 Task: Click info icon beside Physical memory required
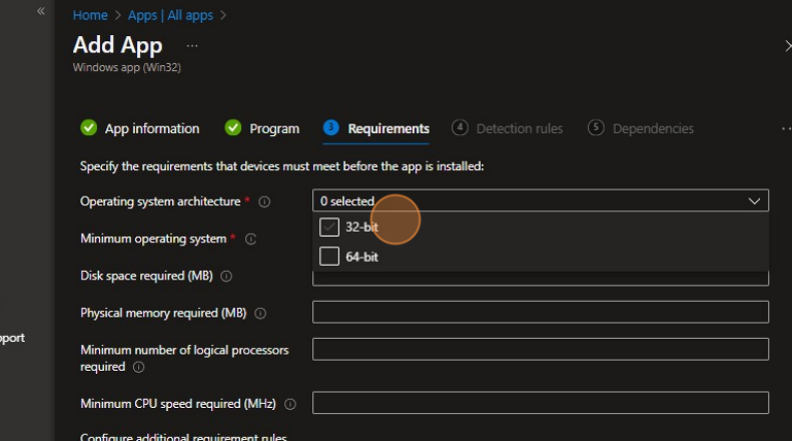click(260, 313)
